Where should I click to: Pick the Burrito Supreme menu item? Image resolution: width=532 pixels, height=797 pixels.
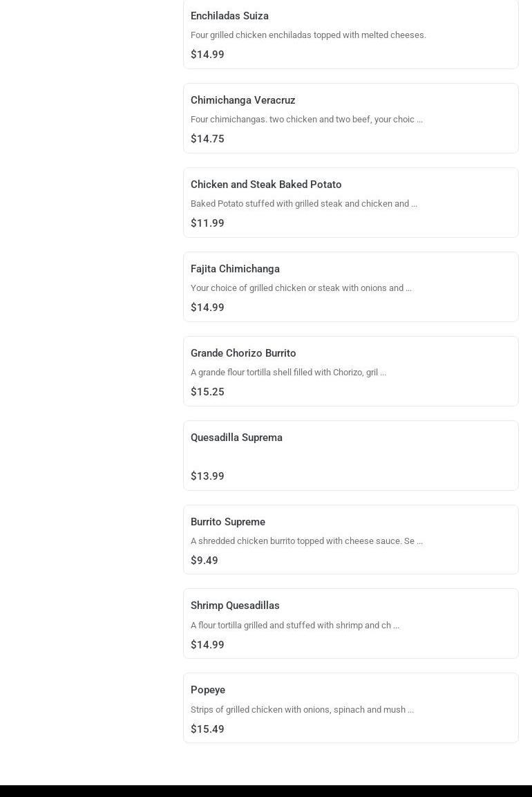(x=350, y=540)
